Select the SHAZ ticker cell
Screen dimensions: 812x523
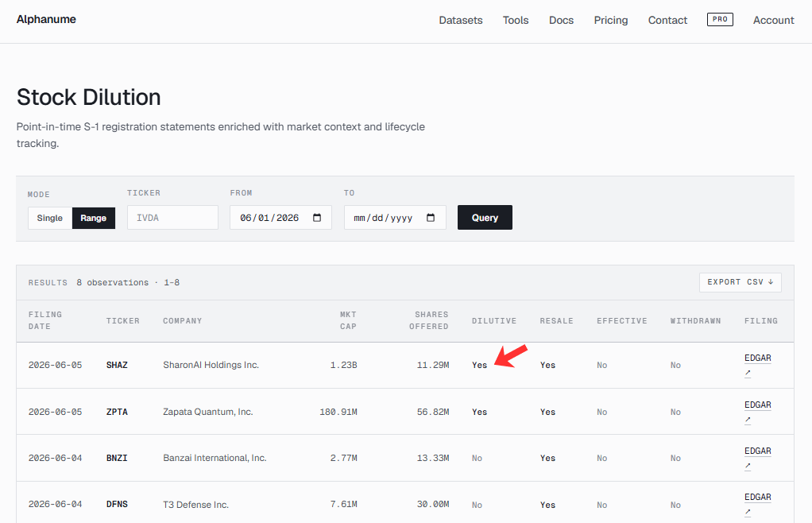point(117,365)
